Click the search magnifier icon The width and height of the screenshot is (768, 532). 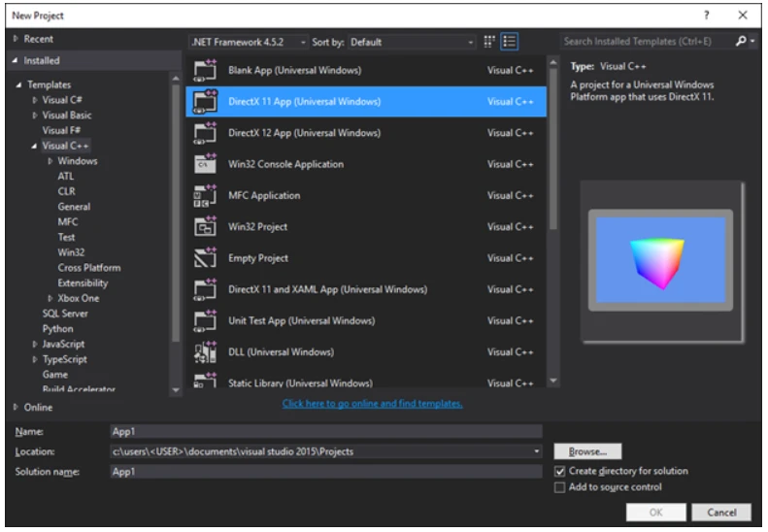741,41
